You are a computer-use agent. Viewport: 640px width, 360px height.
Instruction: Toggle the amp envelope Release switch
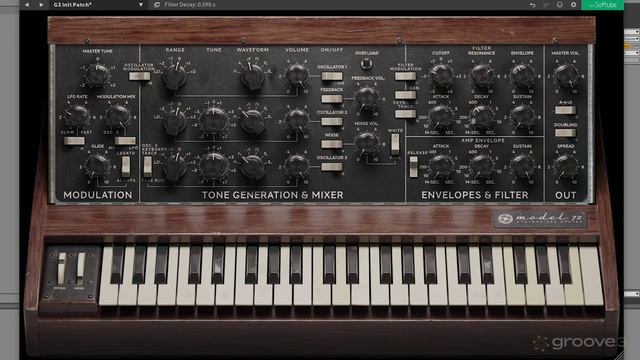(x=413, y=167)
